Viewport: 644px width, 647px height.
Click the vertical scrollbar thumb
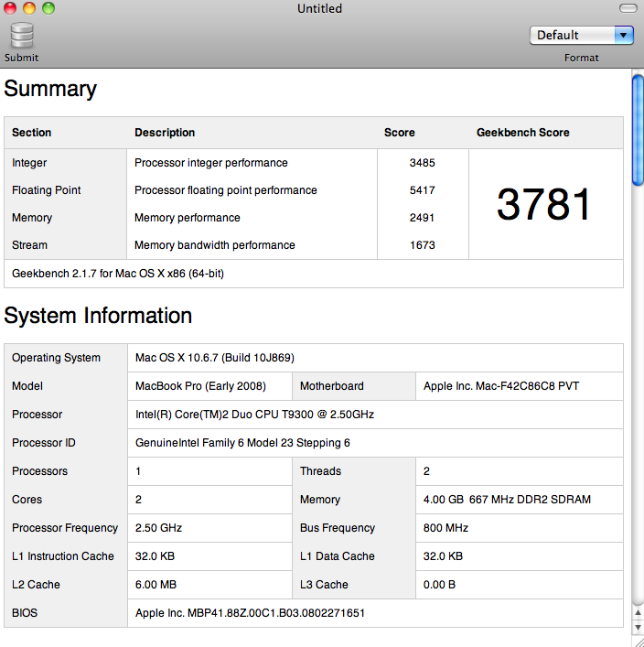(x=638, y=130)
